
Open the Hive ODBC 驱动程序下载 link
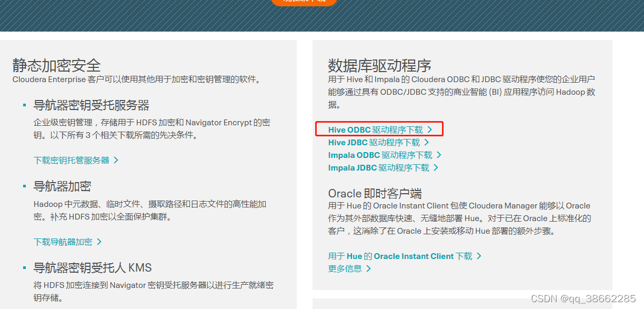pos(380,129)
